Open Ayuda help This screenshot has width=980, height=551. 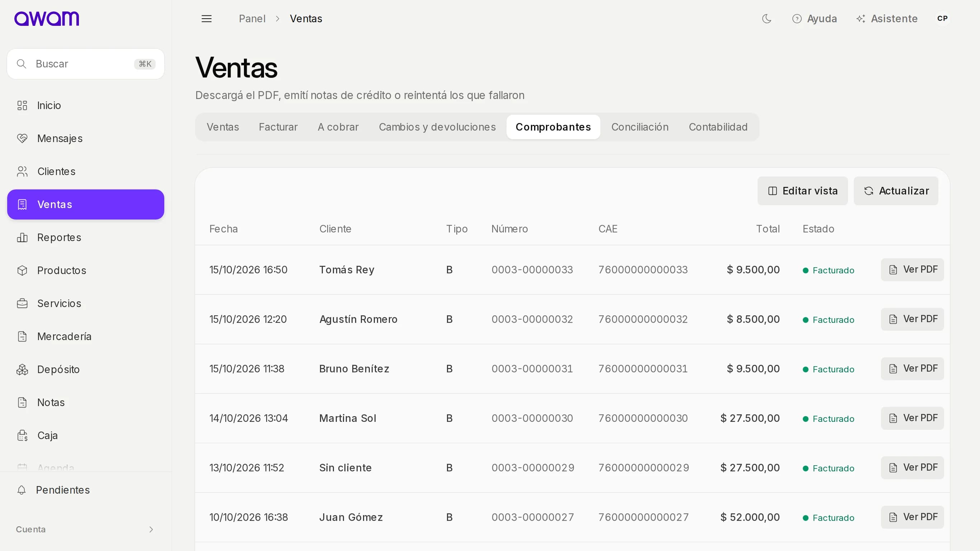pos(815,19)
